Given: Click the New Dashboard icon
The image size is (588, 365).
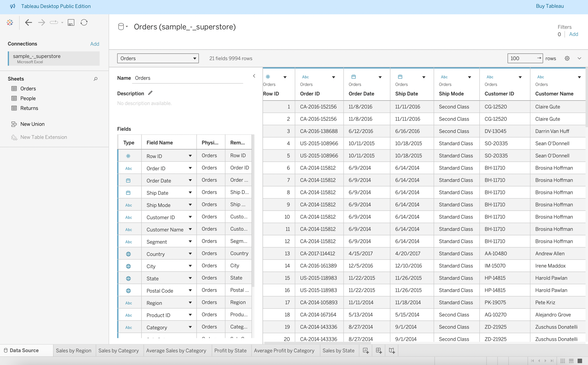Looking at the screenshot, I should (x=379, y=350).
